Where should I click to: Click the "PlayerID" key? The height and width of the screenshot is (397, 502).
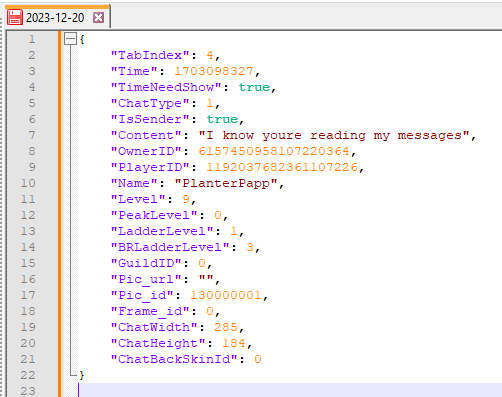click(150, 167)
